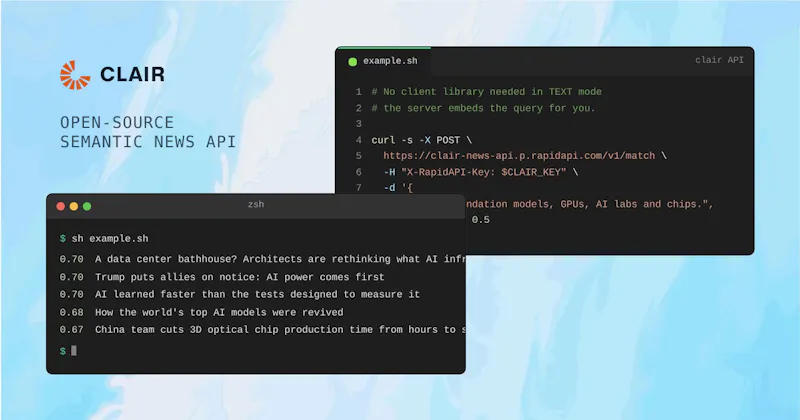Click the comment "# No client library needed in TEXT mode"

[486, 92]
